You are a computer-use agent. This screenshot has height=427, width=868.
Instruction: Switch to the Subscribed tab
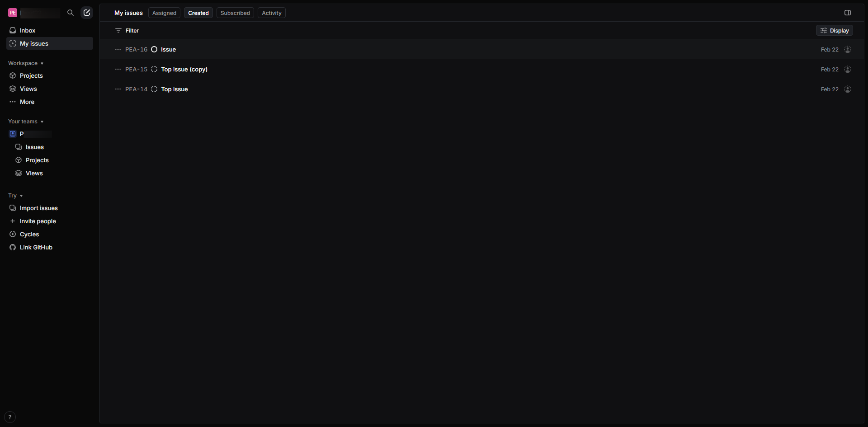pyautogui.click(x=235, y=13)
